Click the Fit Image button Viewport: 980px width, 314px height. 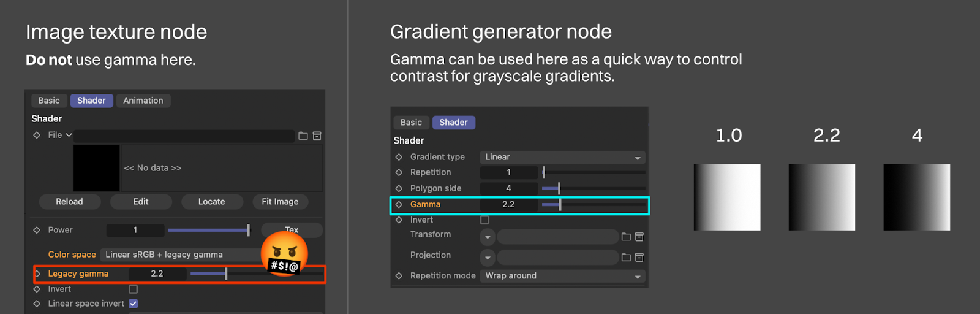point(280,202)
